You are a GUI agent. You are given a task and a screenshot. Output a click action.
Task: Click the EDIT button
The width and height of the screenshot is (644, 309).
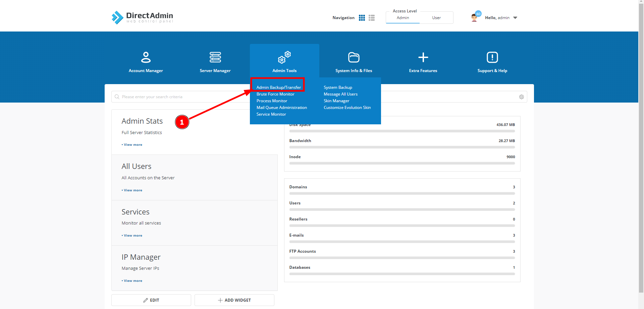tap(151, 300)
